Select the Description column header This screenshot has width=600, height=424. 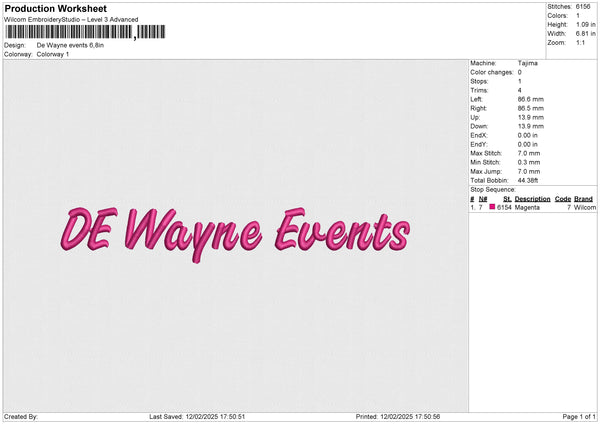pyautogui.click(x=532, y=199)
